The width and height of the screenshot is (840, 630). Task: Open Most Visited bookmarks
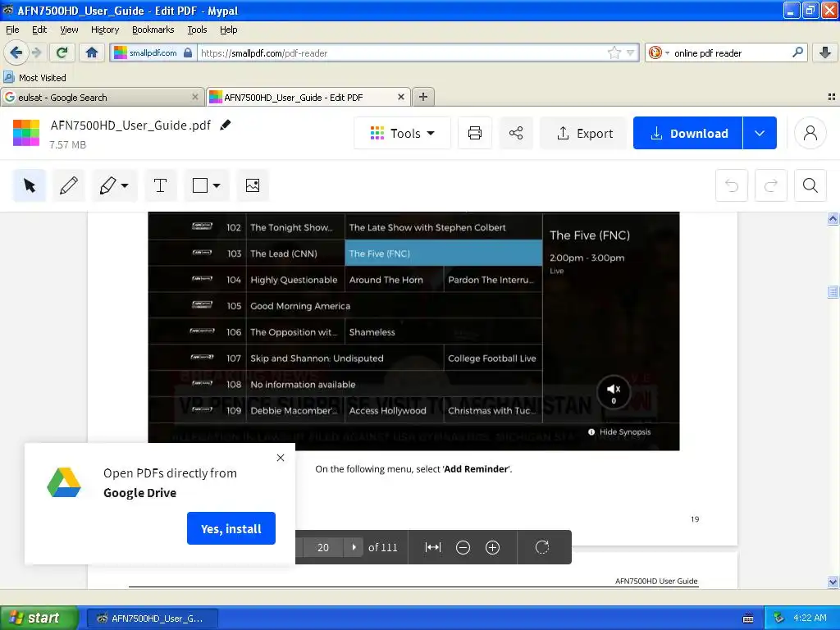[35, 78]
